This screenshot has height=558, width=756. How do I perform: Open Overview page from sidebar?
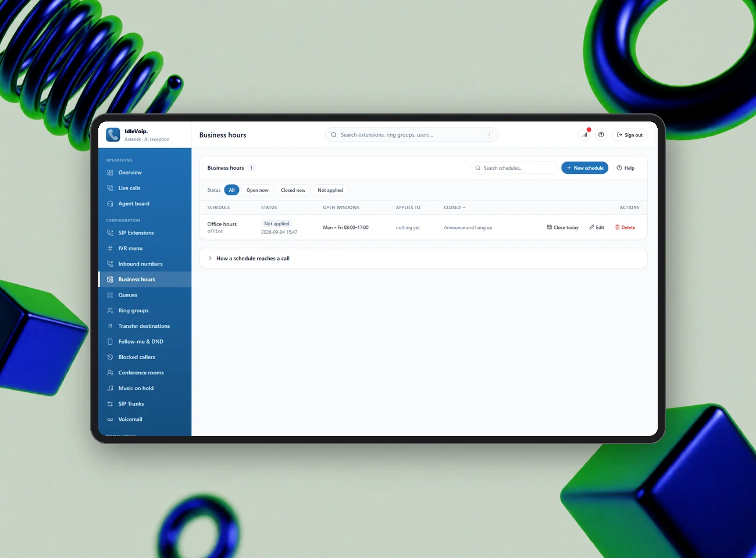coord(145,173)
